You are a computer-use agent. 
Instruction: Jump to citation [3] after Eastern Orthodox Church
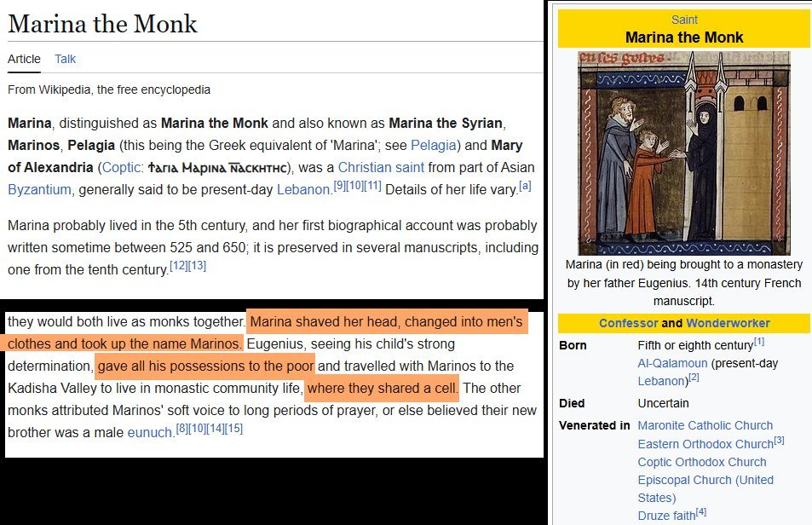pos(780,440)
